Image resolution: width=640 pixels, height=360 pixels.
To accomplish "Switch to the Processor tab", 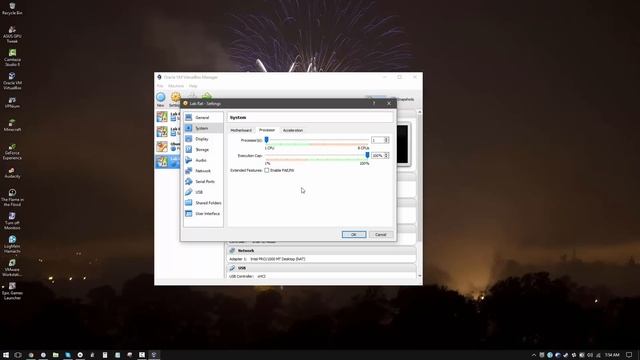I will [x=267, y=130].
